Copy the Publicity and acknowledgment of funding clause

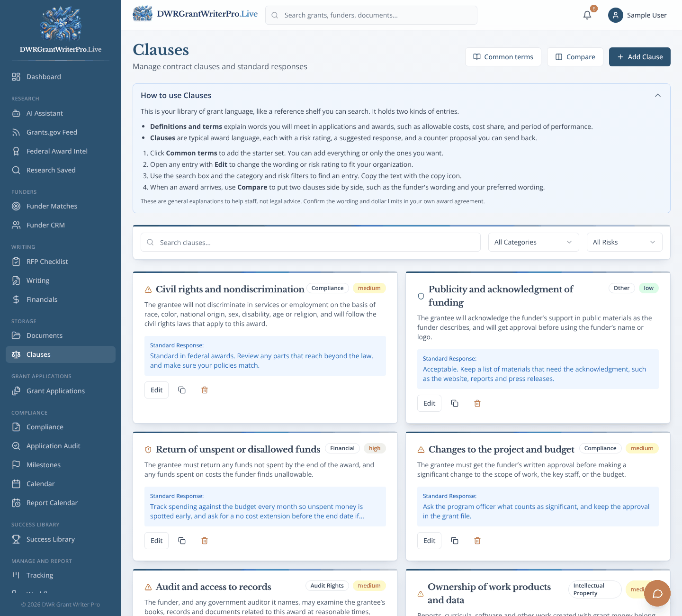[455, 403]
